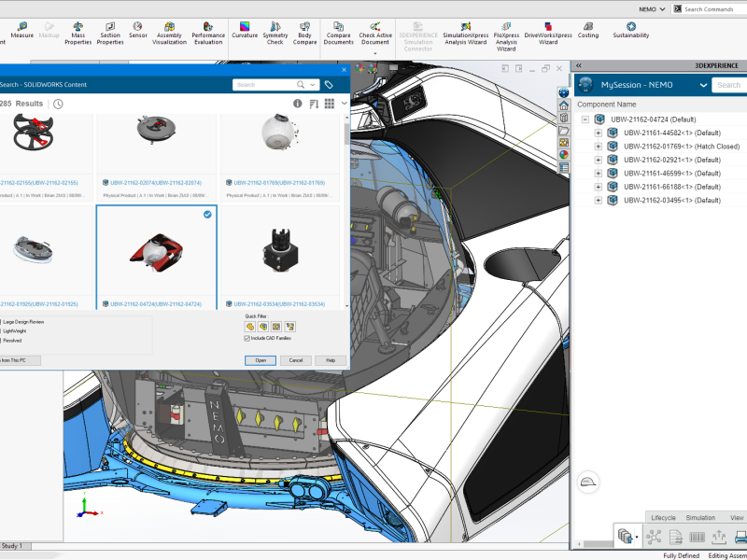The width and height of the screenshot is (747, 560).
Task: Show the information icon for search results
Action: pos(298,104)
